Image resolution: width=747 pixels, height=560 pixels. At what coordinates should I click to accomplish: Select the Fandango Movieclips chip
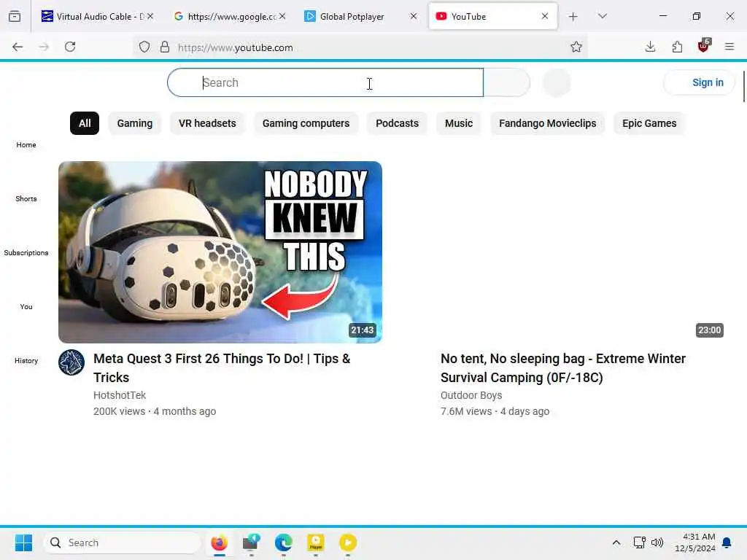point(547,123)
